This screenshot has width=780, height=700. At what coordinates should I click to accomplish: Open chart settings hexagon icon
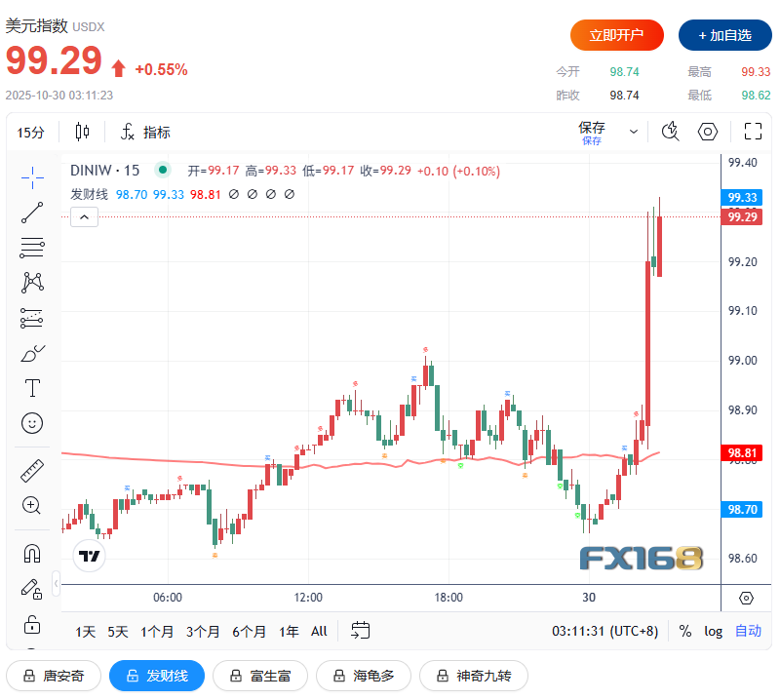[708, 132]
